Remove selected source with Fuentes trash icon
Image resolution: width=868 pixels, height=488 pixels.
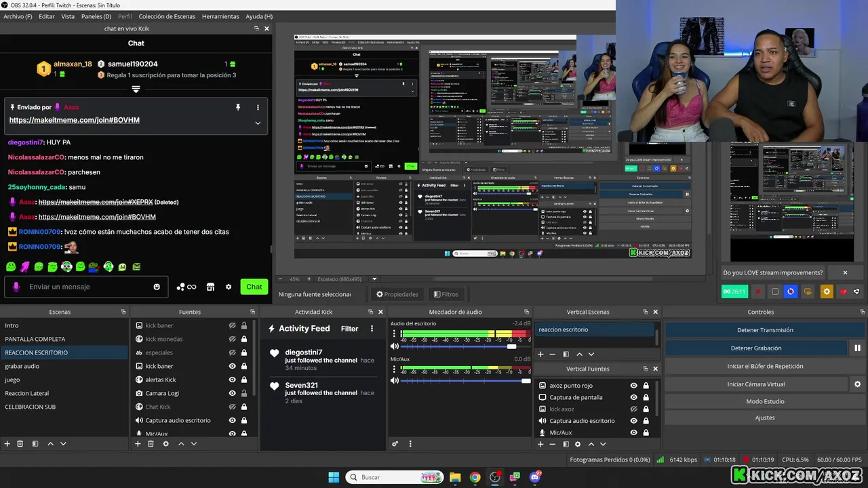[151, 444]
